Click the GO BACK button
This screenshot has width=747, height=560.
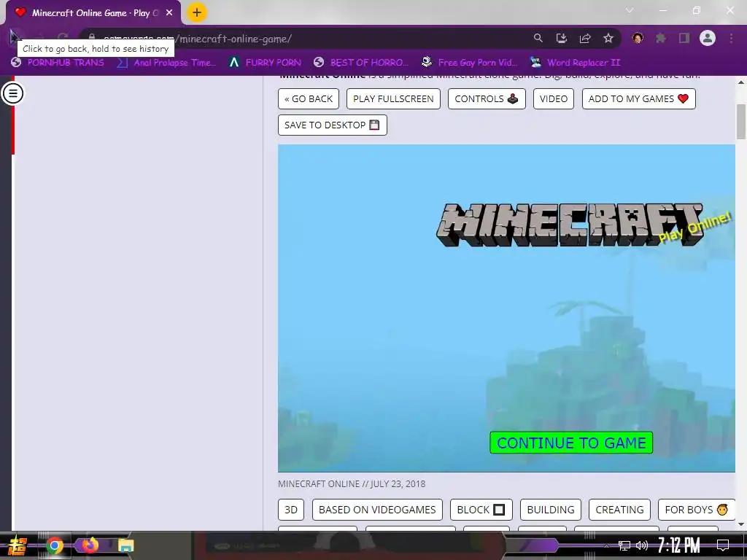309,98
